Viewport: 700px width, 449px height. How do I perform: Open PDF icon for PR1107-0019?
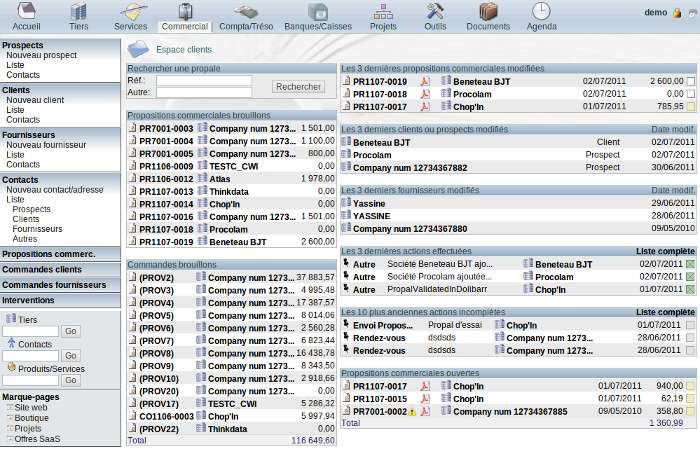click(425, 81)
